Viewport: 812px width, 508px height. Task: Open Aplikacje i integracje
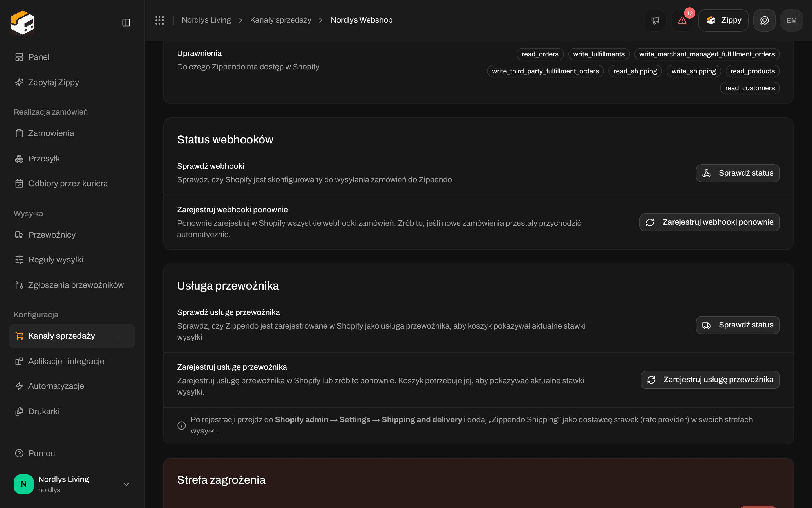[x=72, y=361]
